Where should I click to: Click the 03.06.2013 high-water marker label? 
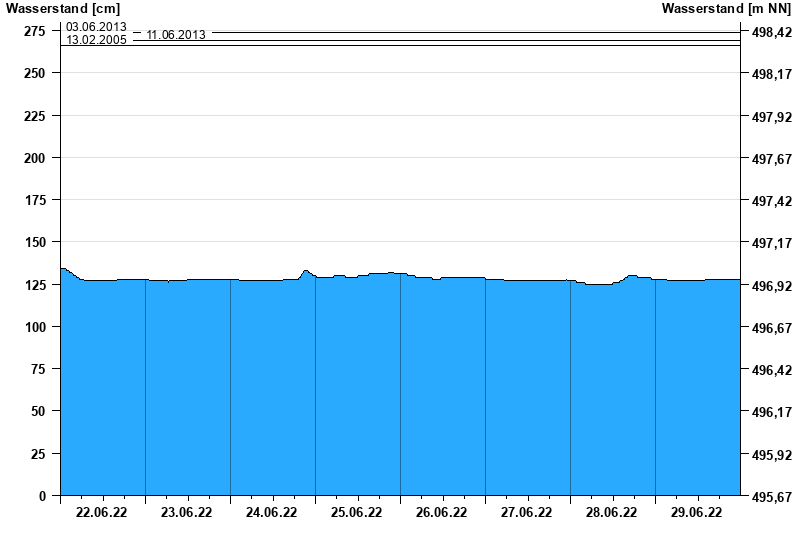pos(96,27)
